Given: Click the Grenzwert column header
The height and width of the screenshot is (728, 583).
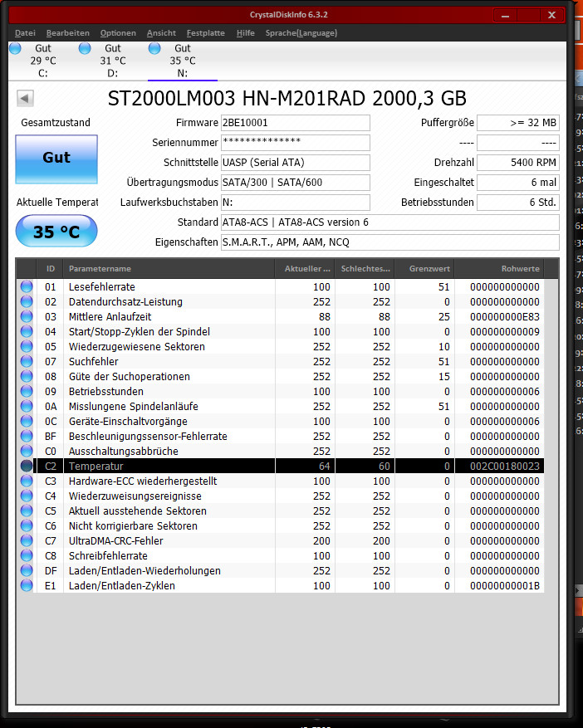Looking at the screenshot, I should (424, 269).
